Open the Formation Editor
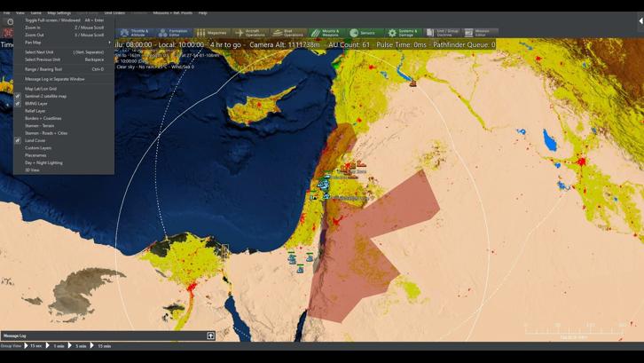Image resolution: width=644 pixels, height=363 pixels. pyautogui.click(x=174, y=33)
